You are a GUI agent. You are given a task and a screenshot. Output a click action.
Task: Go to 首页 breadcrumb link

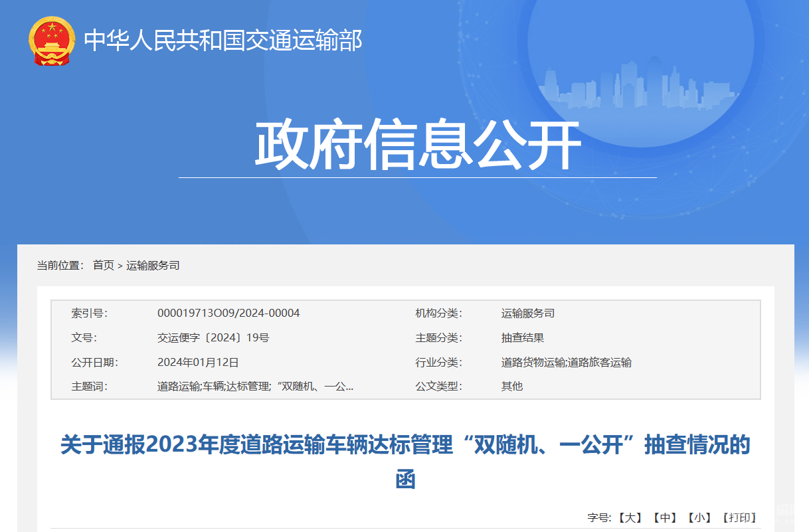(x=104, y=265)
